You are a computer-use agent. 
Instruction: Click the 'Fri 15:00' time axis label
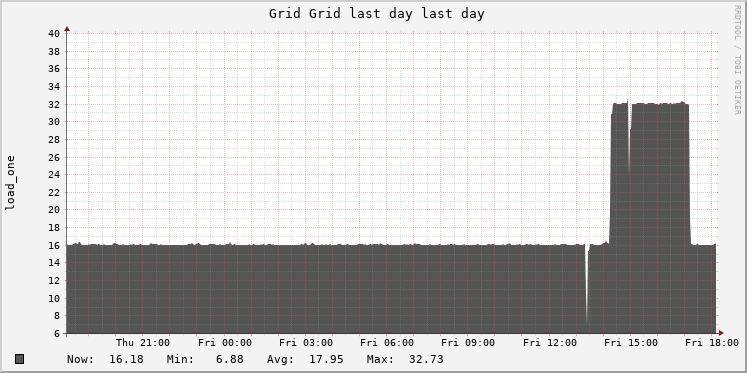point(631,343)
